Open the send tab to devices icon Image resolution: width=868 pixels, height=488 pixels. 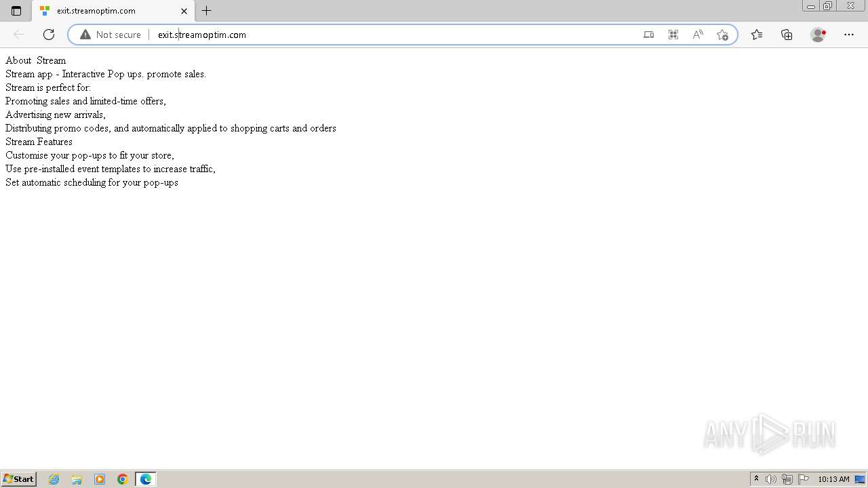[649, 35]
